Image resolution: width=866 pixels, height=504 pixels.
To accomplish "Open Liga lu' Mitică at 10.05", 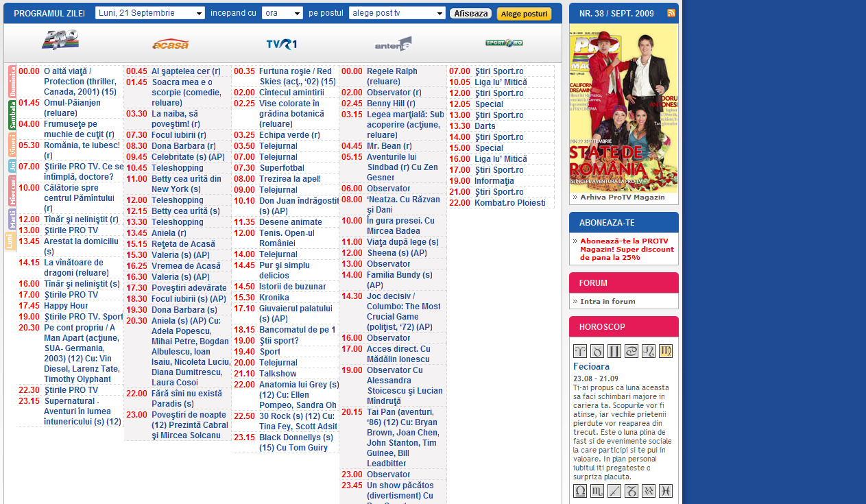I will (x=501, y=82).
